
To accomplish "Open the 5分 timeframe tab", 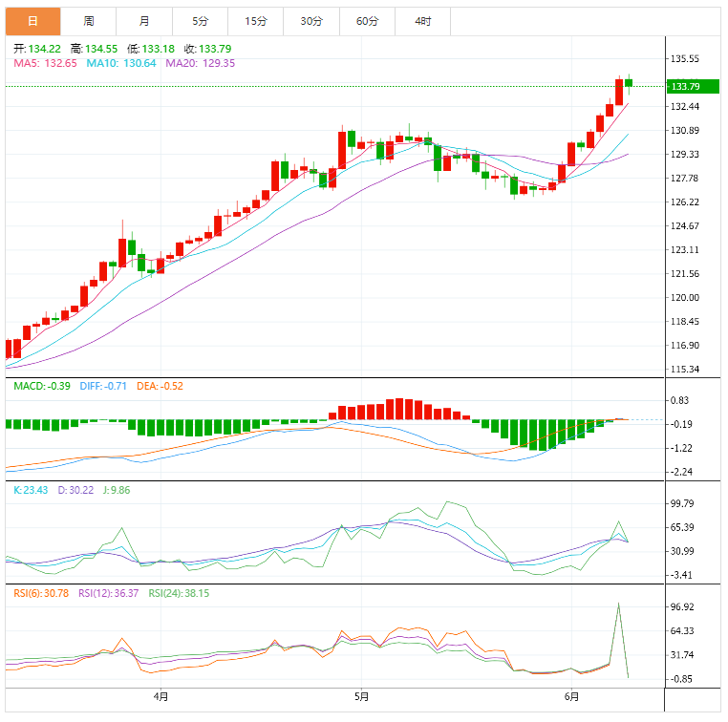I will click(x=200, y=21).
